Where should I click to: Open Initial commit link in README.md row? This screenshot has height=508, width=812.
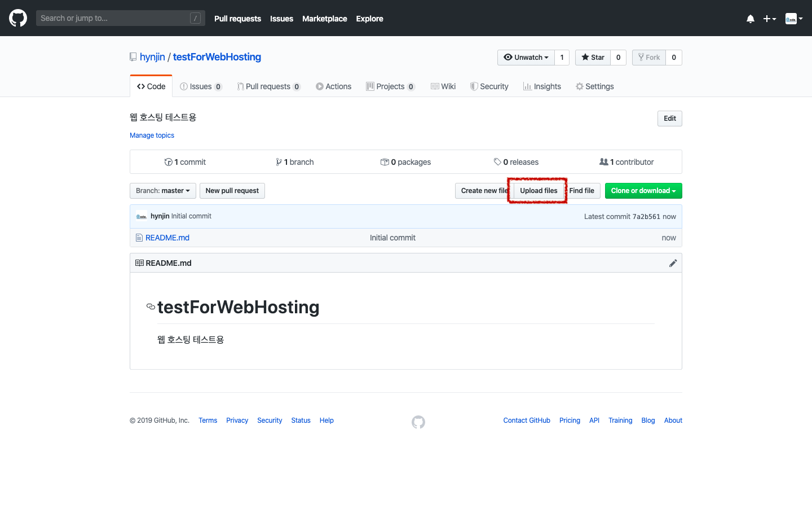[x=392, y=238]
